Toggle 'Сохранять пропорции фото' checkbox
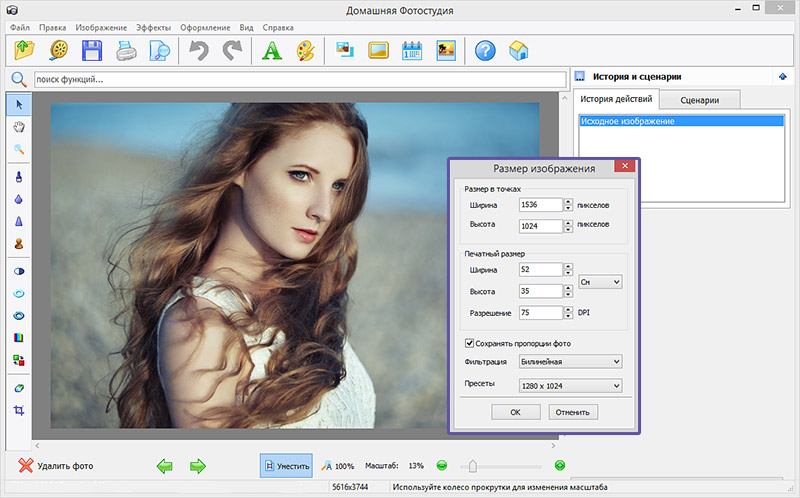800x498 pixels. (471, 343)
